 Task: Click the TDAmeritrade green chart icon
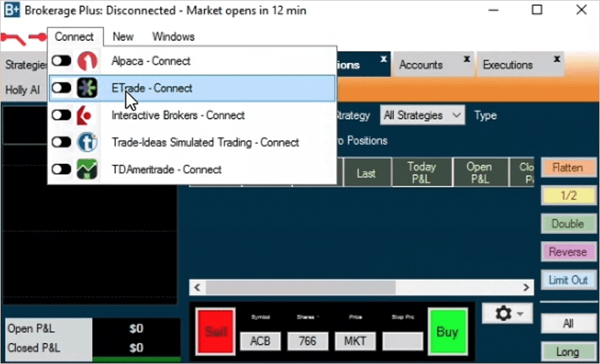click(x=87, y=170)
